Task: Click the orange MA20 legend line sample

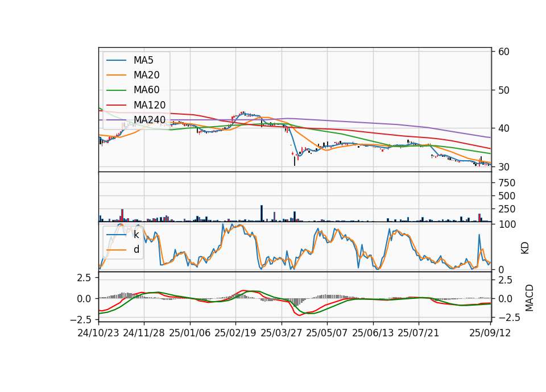Action: tap(116, 75)
